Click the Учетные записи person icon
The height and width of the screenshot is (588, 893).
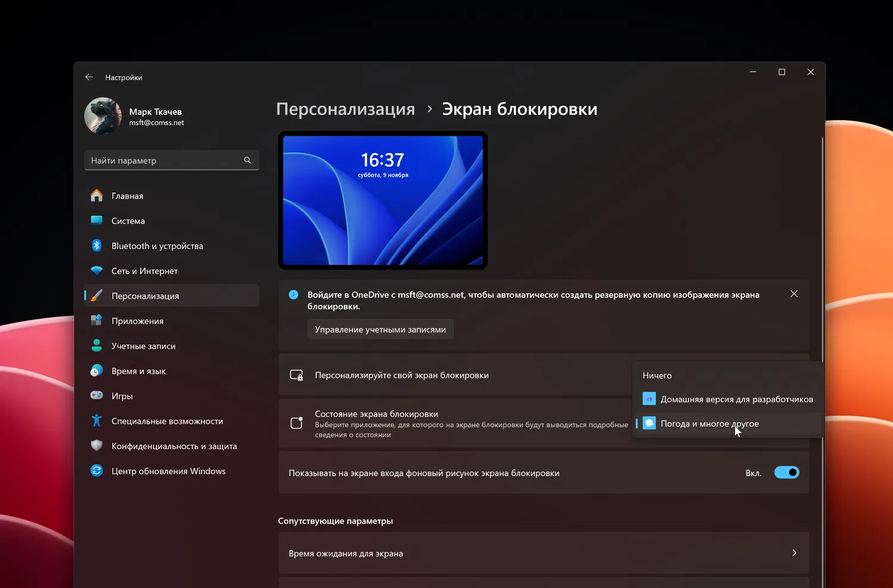coord(96,346)
